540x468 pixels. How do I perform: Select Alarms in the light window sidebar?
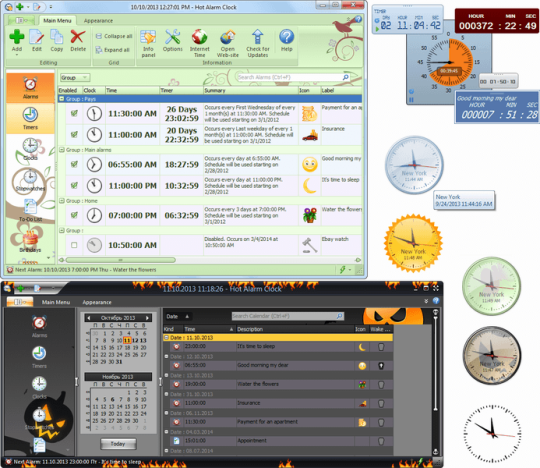click(x=30, y=88)
